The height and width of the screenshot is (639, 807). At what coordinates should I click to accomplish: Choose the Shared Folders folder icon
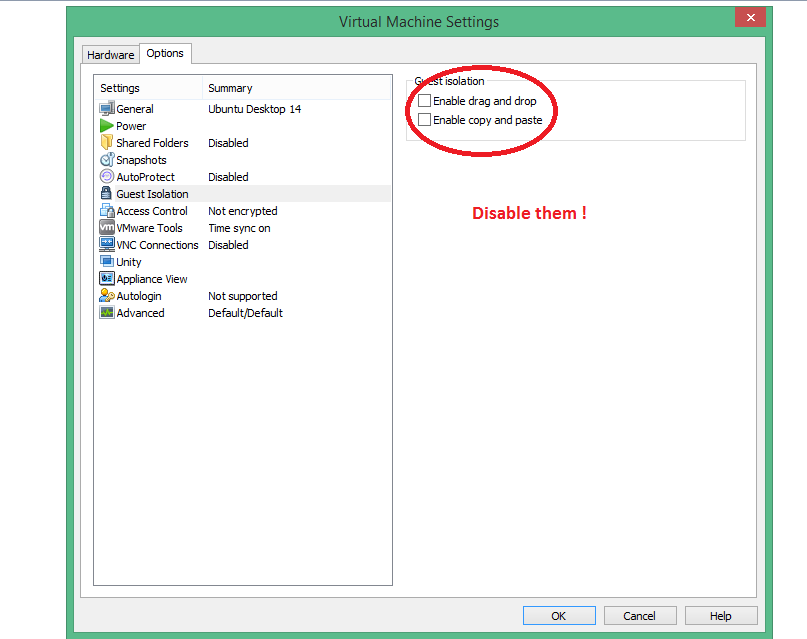coord(107,143)
